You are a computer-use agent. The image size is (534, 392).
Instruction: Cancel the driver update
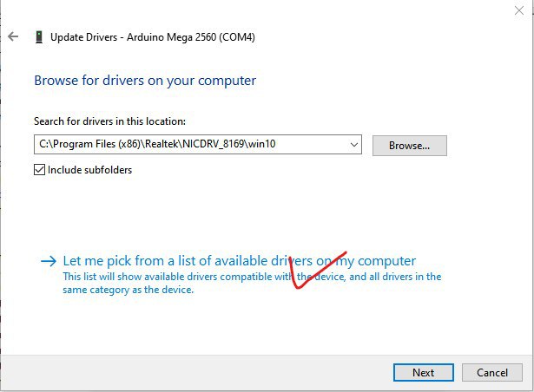tap(492, 373)
